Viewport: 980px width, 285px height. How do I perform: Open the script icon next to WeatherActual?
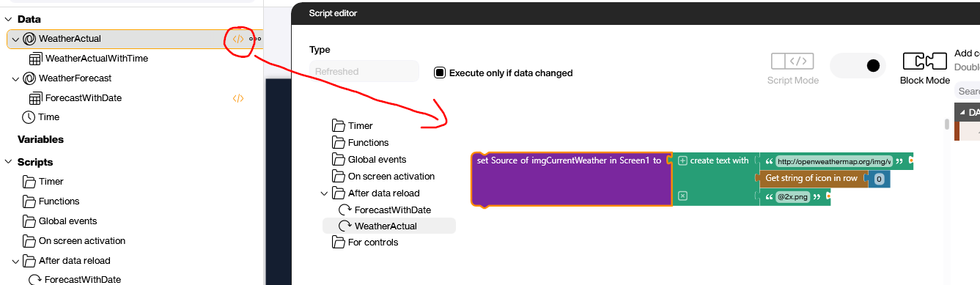[x=237, y=39]
